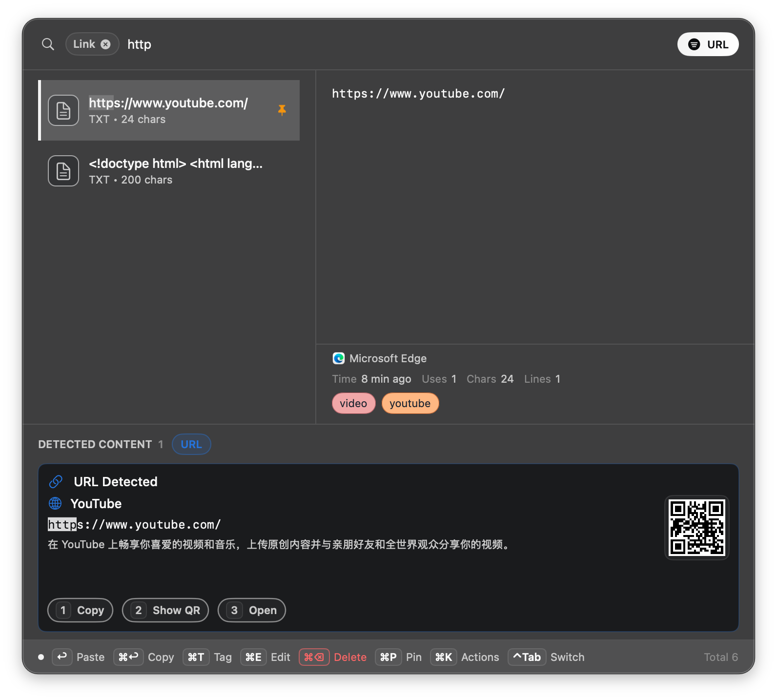The height and width of the screenshot is (700, 777).
Task: Click the Show QR button
Action: [x=165, y=610]
